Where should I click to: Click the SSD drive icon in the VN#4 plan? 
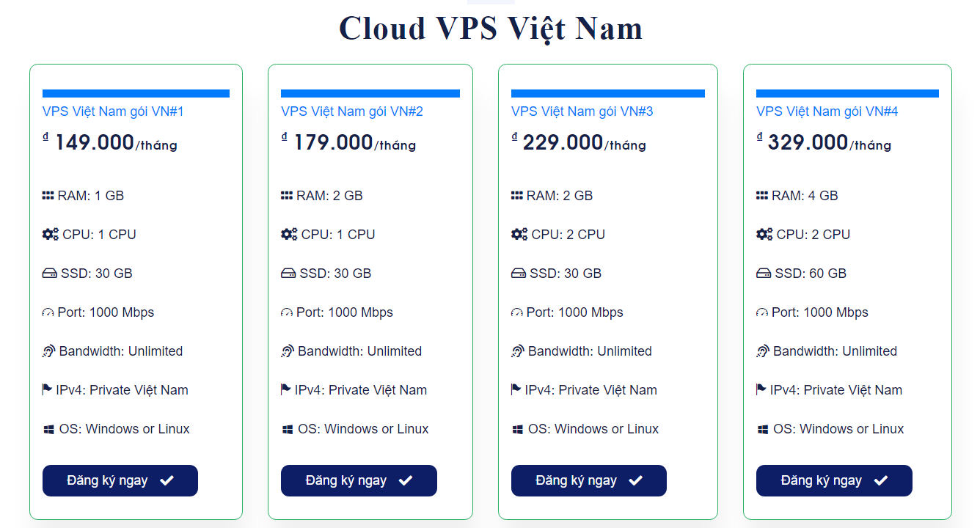(x=764, y=274)
